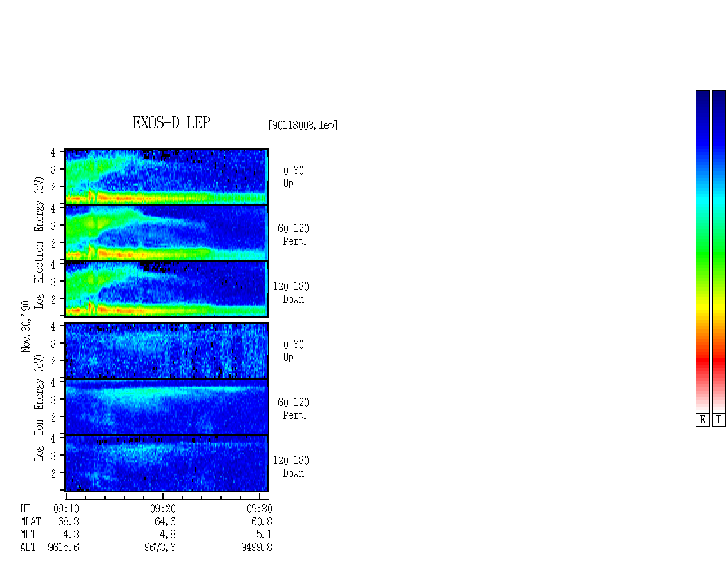Click the MLT row label
Image resolution: width=728 pixels, height=564 pixels.
[28, 534]
